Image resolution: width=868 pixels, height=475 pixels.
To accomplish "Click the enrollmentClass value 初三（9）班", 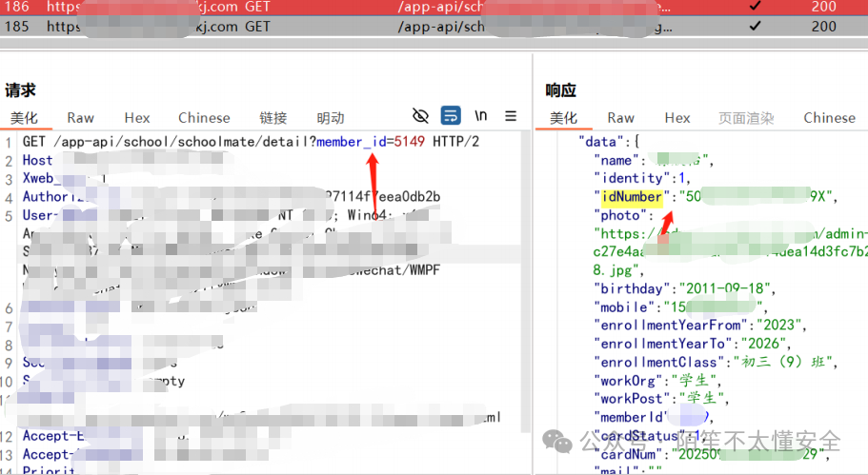I will pos(783,362).
